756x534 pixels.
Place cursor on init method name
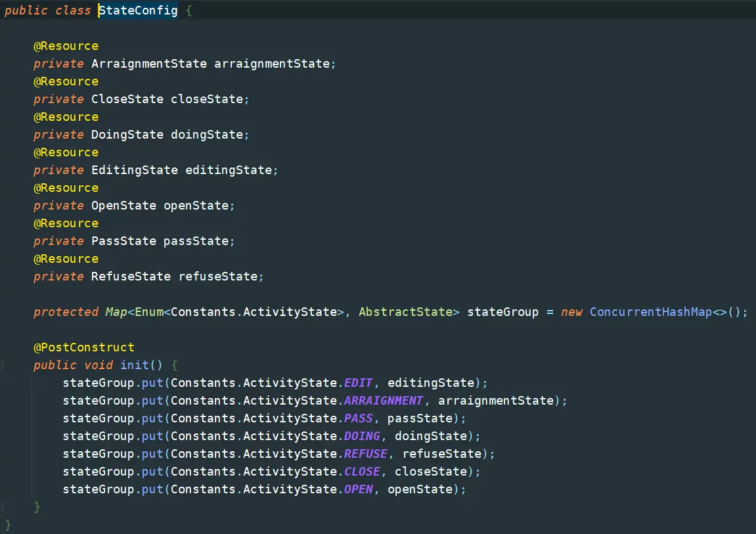134,365
